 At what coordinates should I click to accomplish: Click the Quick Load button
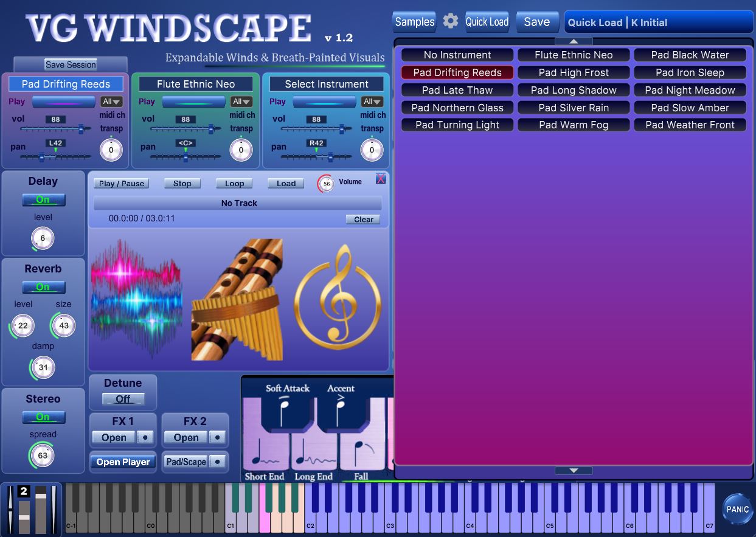pos(487,22)
